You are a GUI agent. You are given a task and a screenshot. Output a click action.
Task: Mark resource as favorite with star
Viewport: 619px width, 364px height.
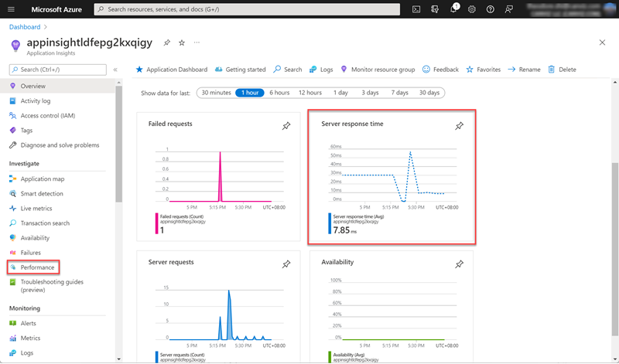(182, 43)
